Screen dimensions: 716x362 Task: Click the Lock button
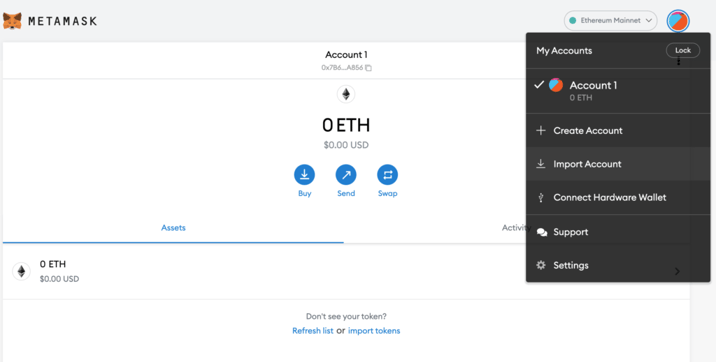(x=683, y=50)
